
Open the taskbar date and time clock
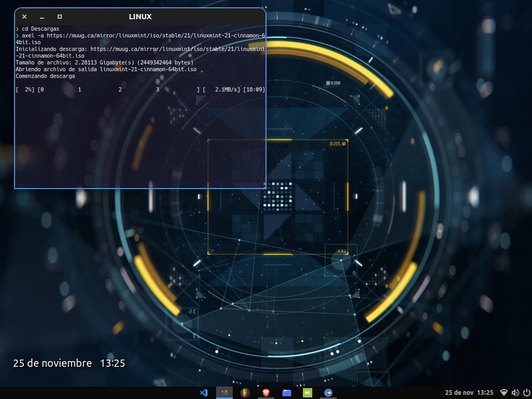[469, 393]
